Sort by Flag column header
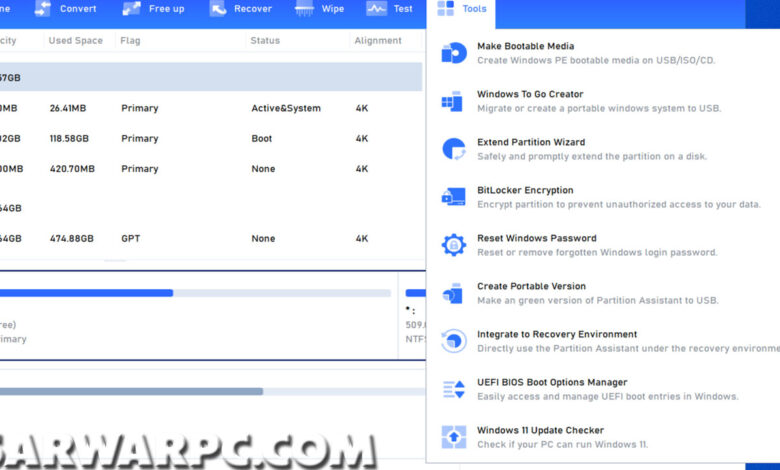This screenshot has width=780, height=470. click(130, 40)
